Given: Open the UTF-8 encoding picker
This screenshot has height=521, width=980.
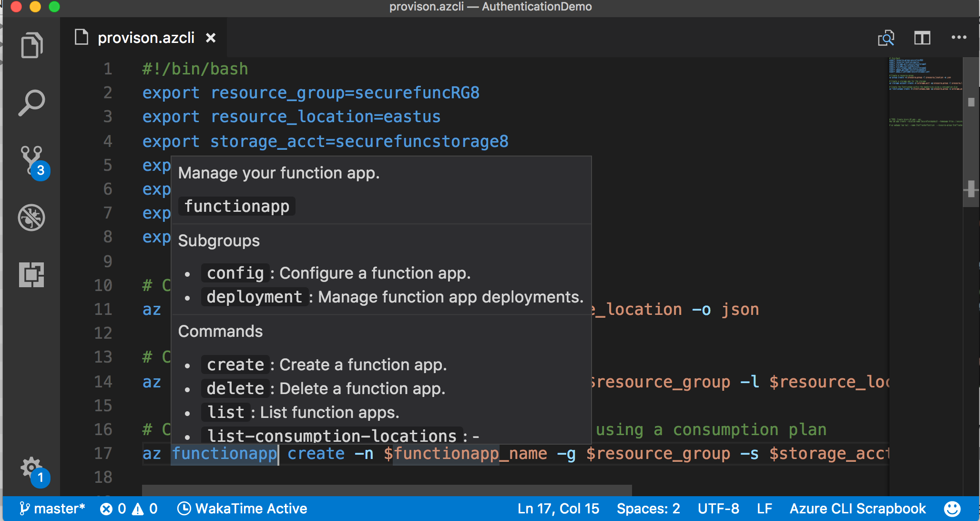Looking at the screenshot, I should point(718,508).
